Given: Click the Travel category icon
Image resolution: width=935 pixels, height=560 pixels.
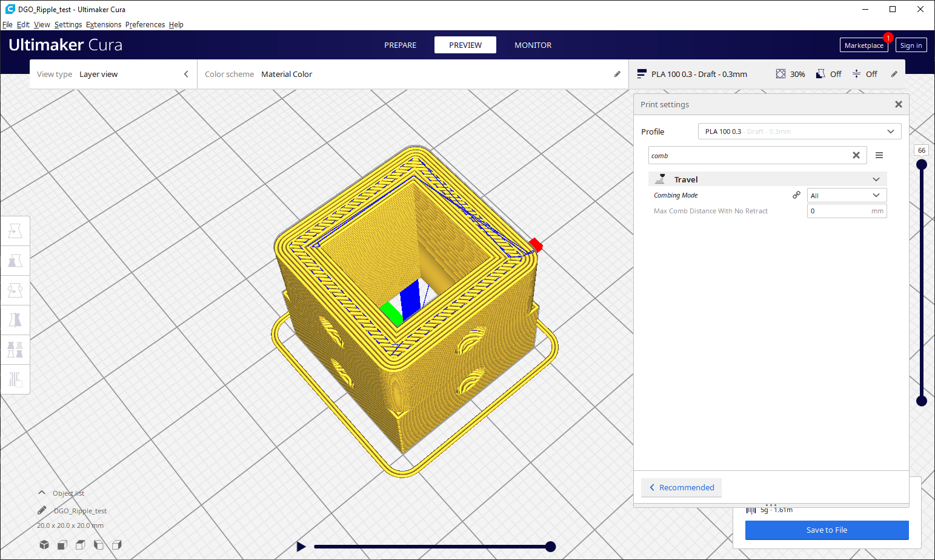Looking at the screenshot, I should click(x=660, y=179).
